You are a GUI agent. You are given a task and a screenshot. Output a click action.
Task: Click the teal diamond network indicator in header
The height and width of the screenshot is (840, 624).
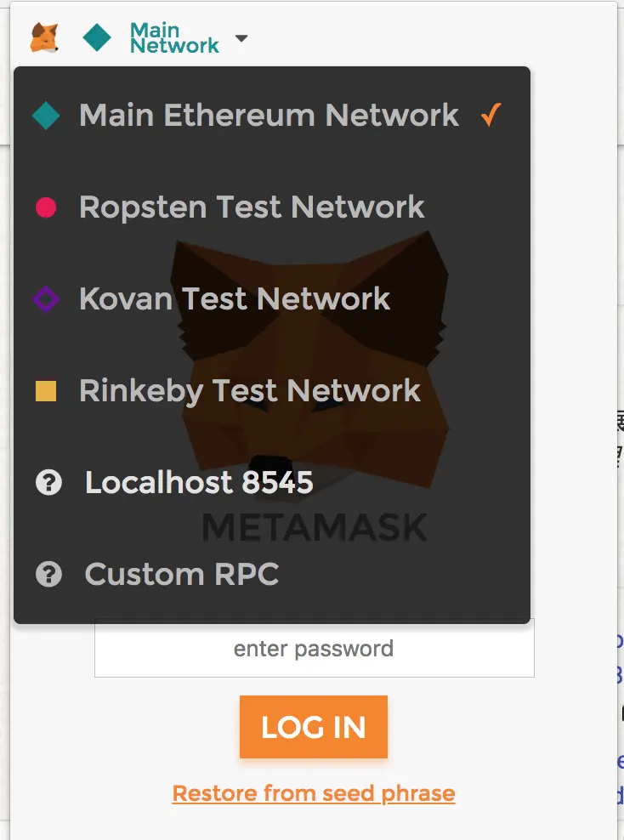coord(97,37)
